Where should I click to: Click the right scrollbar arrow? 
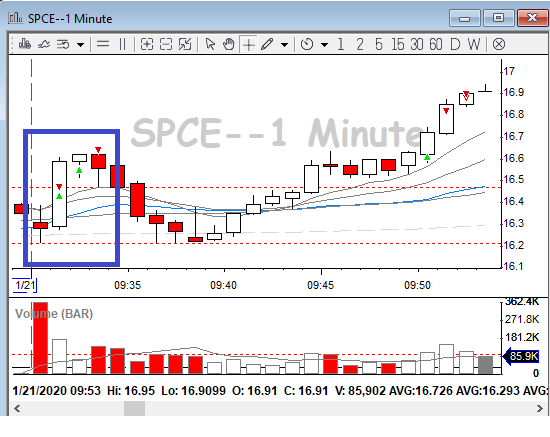[540, 408]
